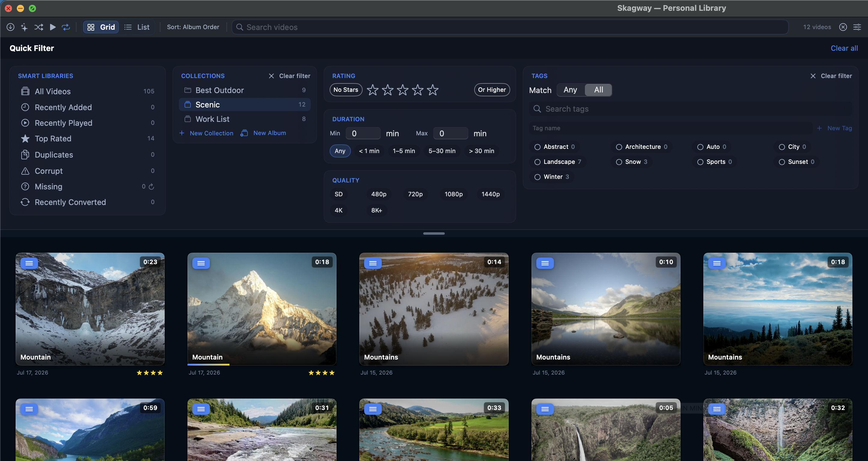This screenshot has width=868, height=461.
Task: Click the badge icon on 0:18 Mountain video
Action: pyautogui.click(x=201, y=263)
